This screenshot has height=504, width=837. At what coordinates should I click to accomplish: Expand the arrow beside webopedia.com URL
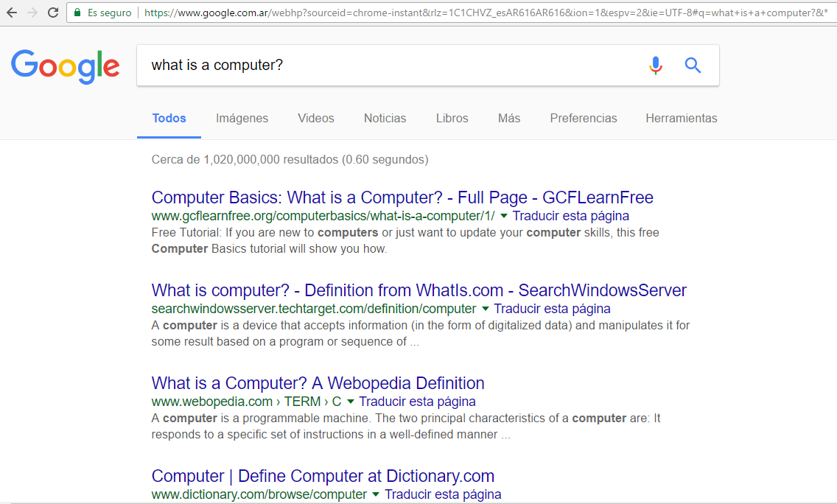click(x=350, y=402)
